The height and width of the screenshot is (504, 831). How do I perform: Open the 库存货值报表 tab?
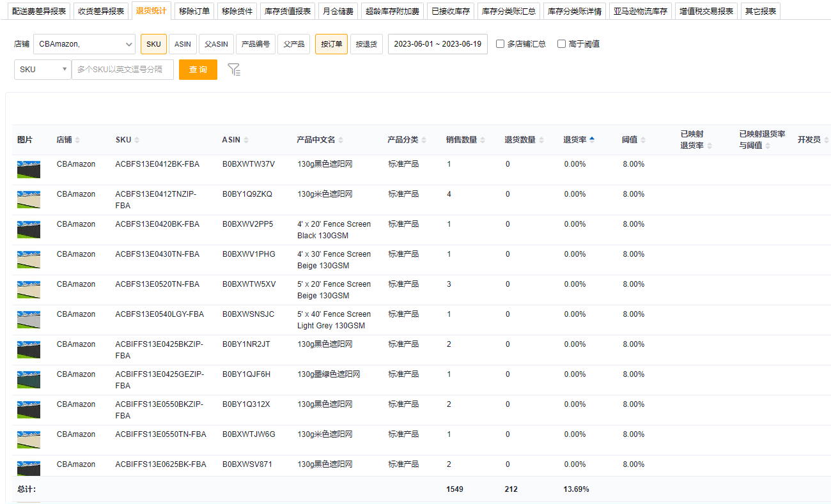coord(288,11)
